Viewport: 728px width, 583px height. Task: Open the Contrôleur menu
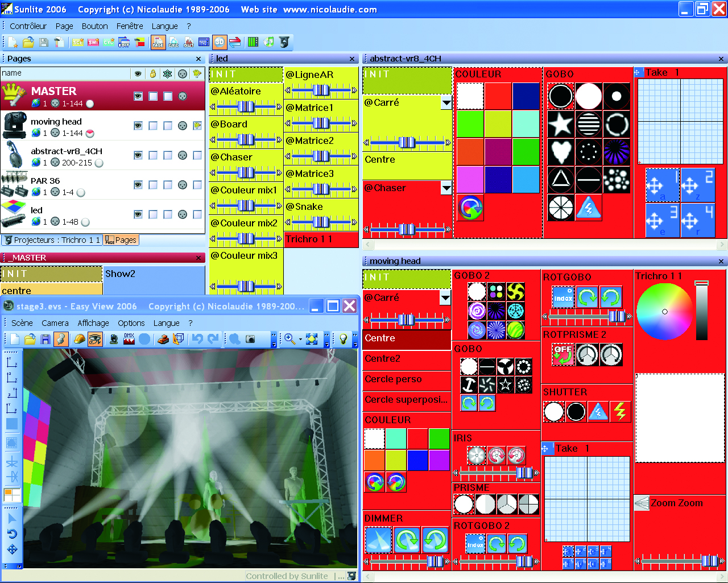28,26
